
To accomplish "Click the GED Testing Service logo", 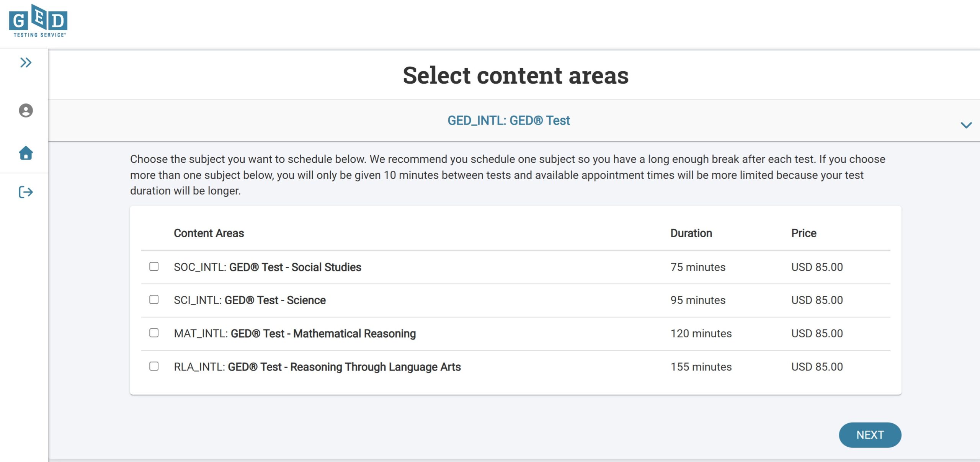I will (x=38, y=21).
